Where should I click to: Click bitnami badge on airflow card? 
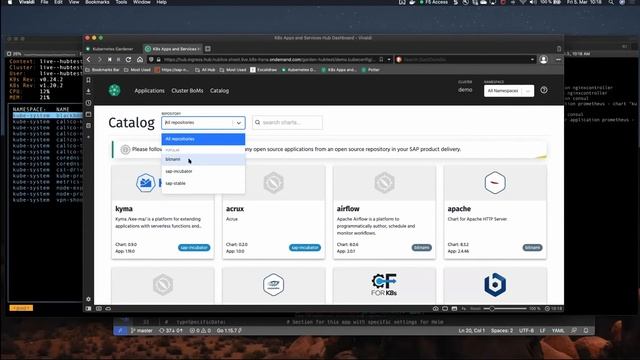[422, 248]
